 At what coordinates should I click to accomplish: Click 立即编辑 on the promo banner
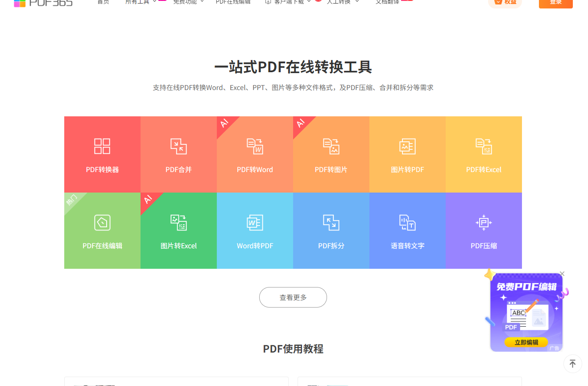pos(526,342)
